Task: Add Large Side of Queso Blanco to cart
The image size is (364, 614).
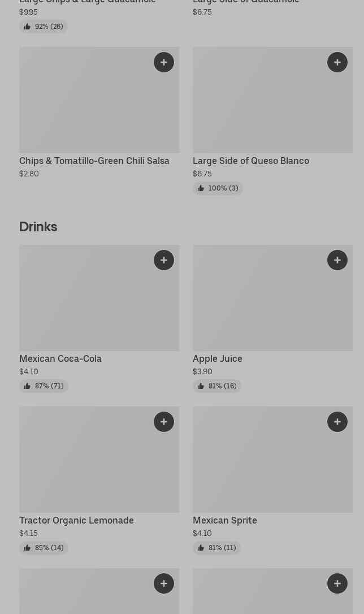Action: [x=337, y=62]
